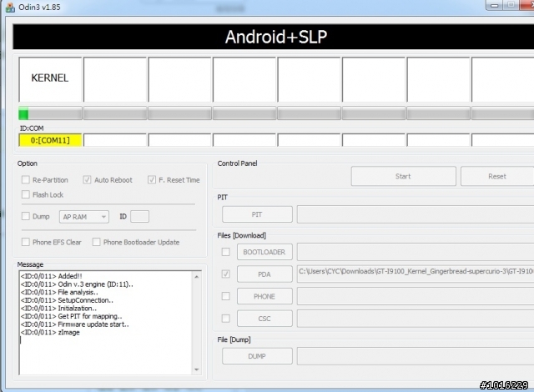Click the Start button

403,176
